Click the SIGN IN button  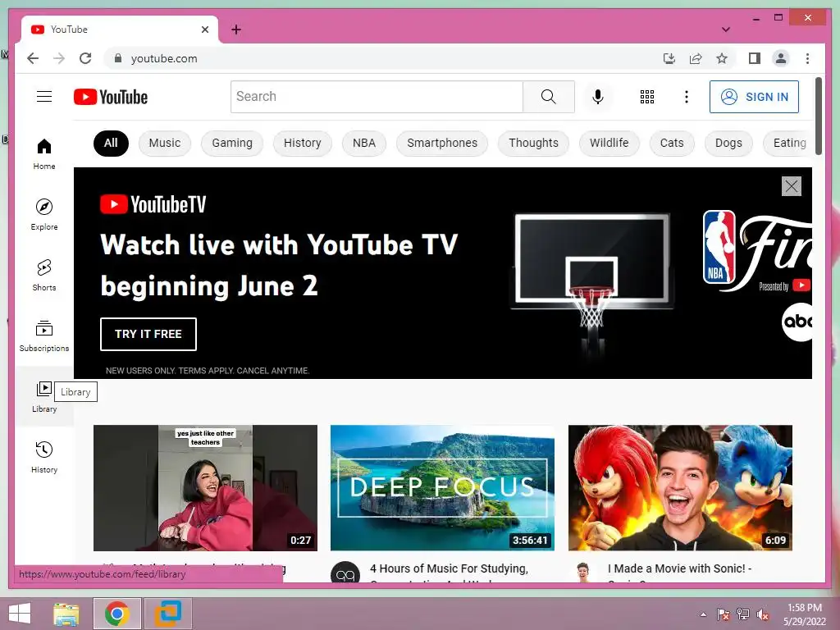click(x=754, y=97)
